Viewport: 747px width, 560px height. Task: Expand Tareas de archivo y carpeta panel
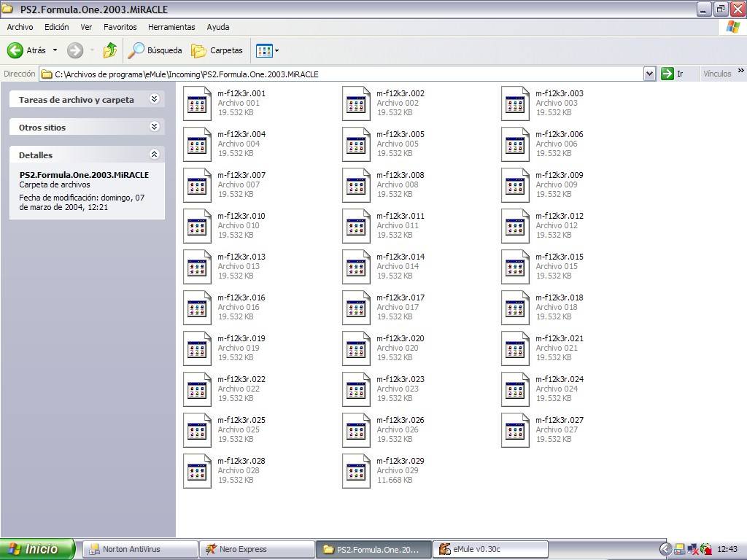(154, 99)
